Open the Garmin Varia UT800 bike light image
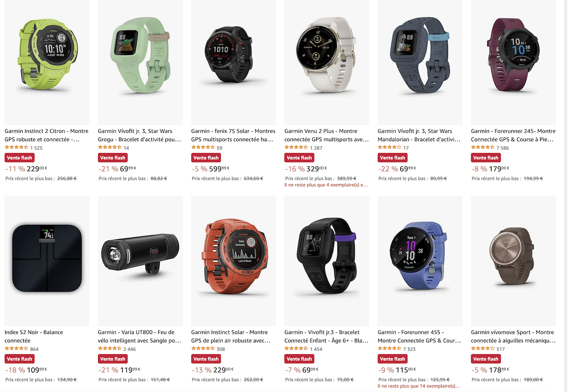Image resolution: width=567 pixels, height=392 pixels. pyautogui.click(x=140, y=261)
